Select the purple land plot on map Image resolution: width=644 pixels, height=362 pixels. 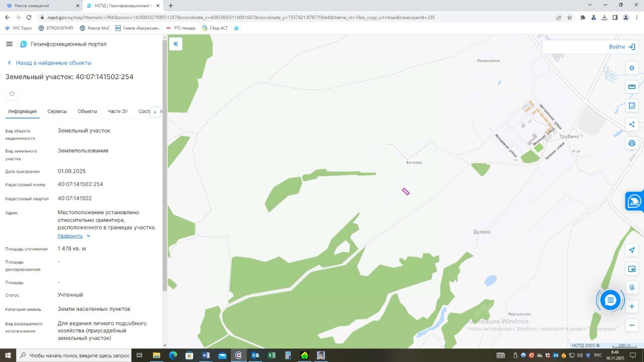406,192
